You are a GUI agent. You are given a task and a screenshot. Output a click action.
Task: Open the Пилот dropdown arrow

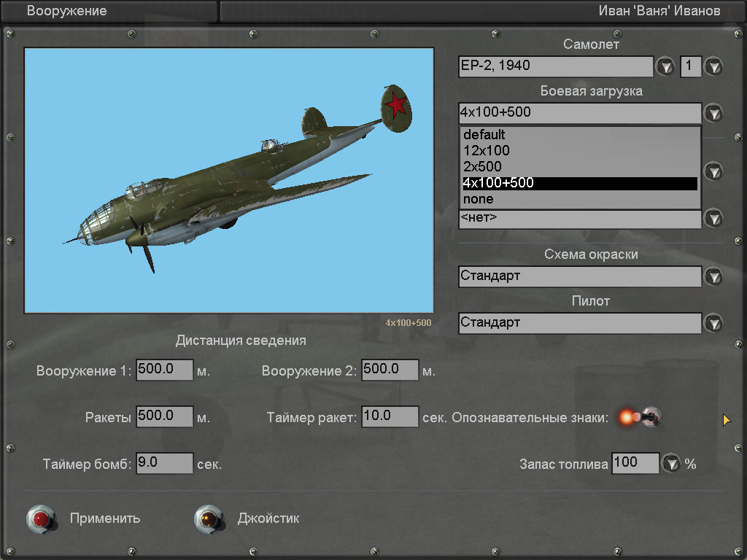click(713, 323)
